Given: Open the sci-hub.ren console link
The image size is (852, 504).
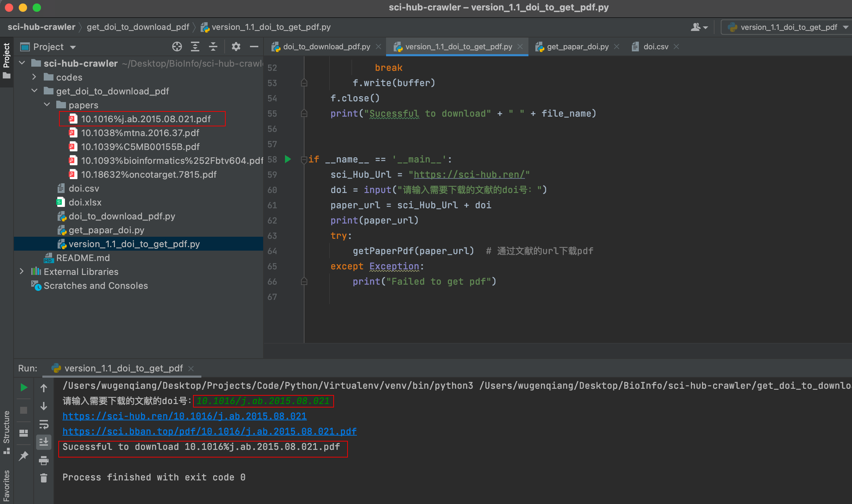Looking at the screenshot, I should click(185, 416).
